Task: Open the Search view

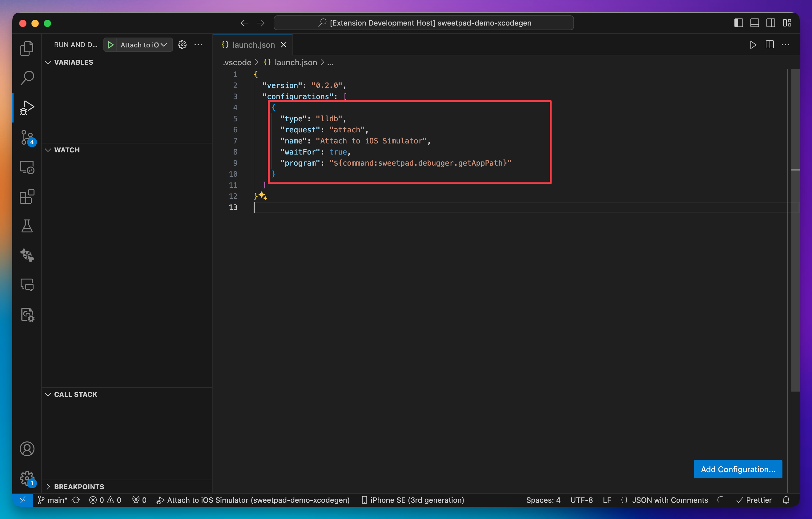Action: pyautogui.click(x=27, y=78)
